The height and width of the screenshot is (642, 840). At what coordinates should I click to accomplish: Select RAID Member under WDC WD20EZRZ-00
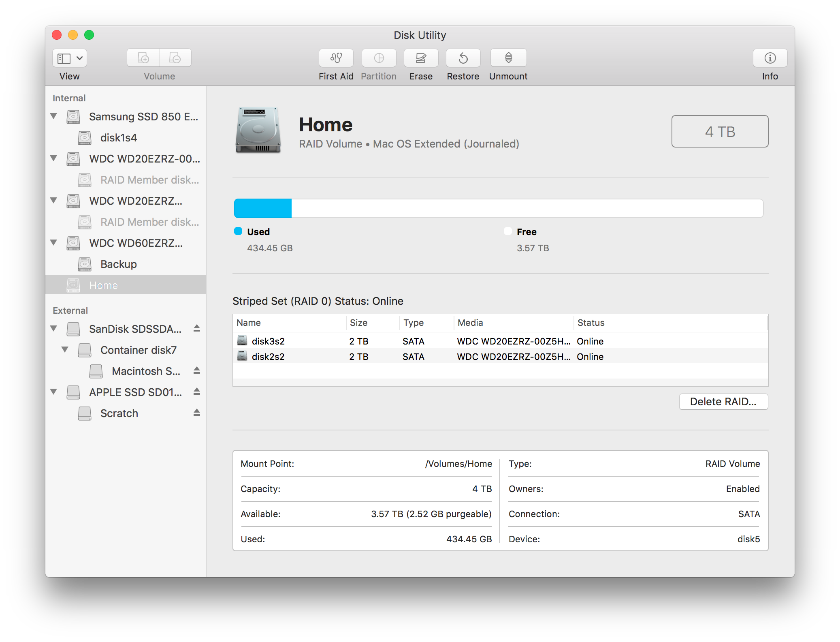coord(126,180)
